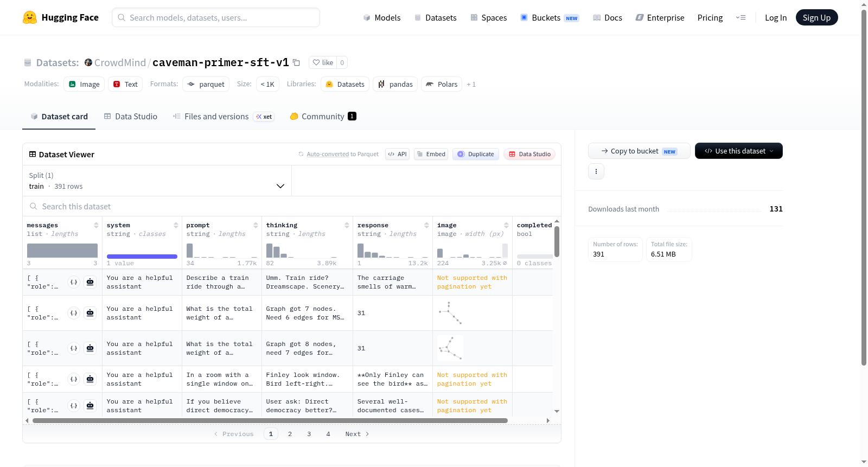Expand JSON view for the Finley row
Image resolution: width=868 pixels, height=467 pixels.
coord(74,379)
